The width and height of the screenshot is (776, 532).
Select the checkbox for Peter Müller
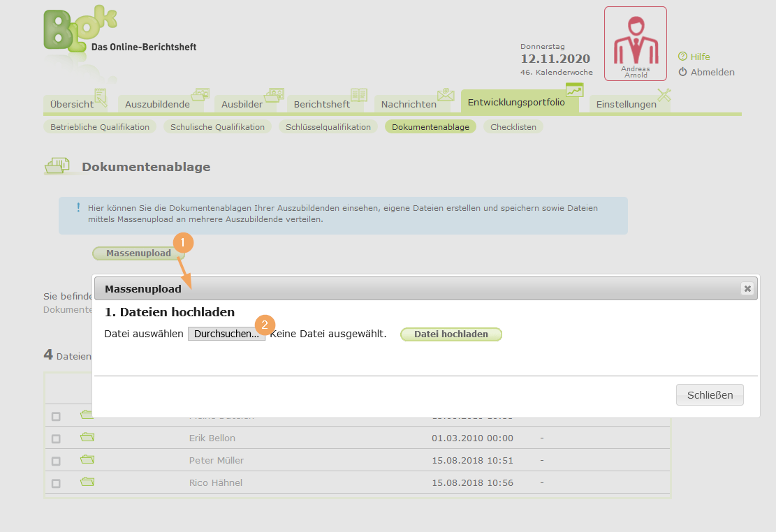(57, 460)
